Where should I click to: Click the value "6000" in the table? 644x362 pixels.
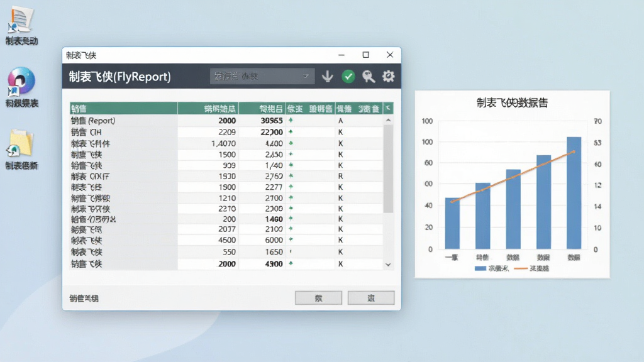coord(274,239)
